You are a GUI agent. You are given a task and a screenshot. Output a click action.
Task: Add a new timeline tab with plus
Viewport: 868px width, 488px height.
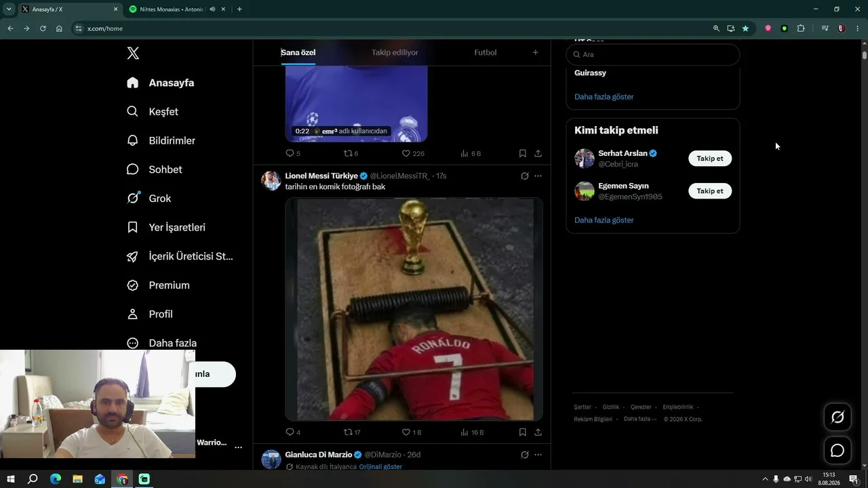pos(535,52)
